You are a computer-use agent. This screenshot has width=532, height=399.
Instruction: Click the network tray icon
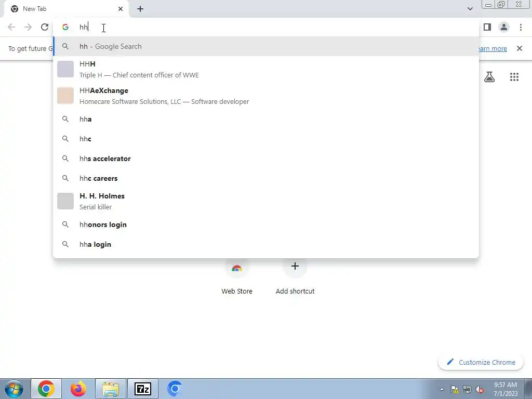(467, 389)
